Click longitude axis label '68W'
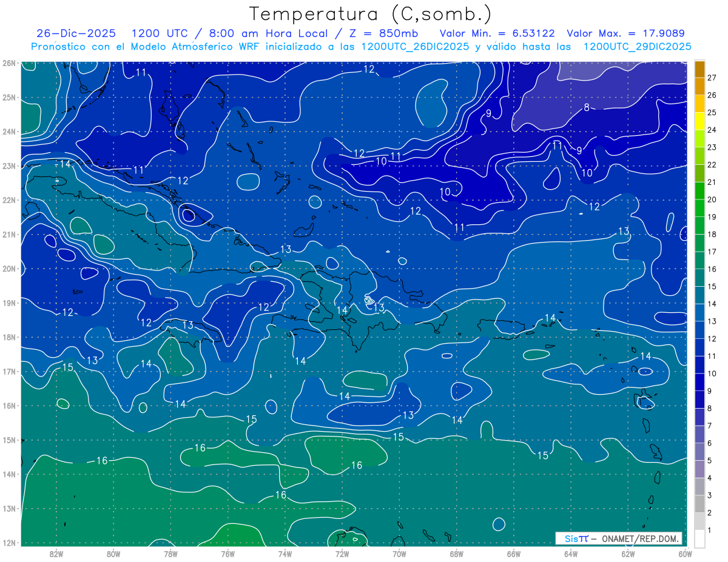This screenshot has width=728, height=562. 457,554
